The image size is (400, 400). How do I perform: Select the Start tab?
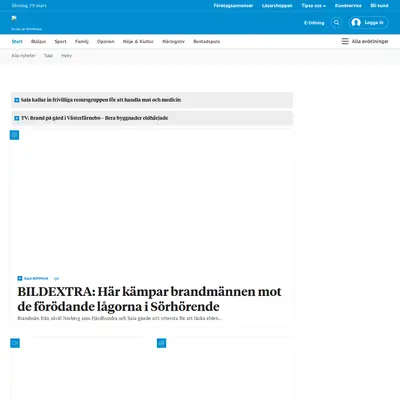coord(17,41)
